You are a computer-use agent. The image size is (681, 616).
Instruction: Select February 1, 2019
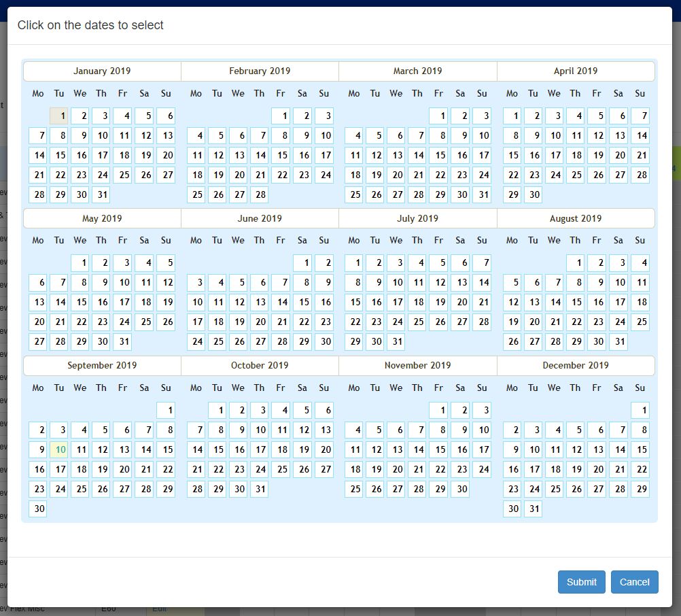tap(281, 116)
